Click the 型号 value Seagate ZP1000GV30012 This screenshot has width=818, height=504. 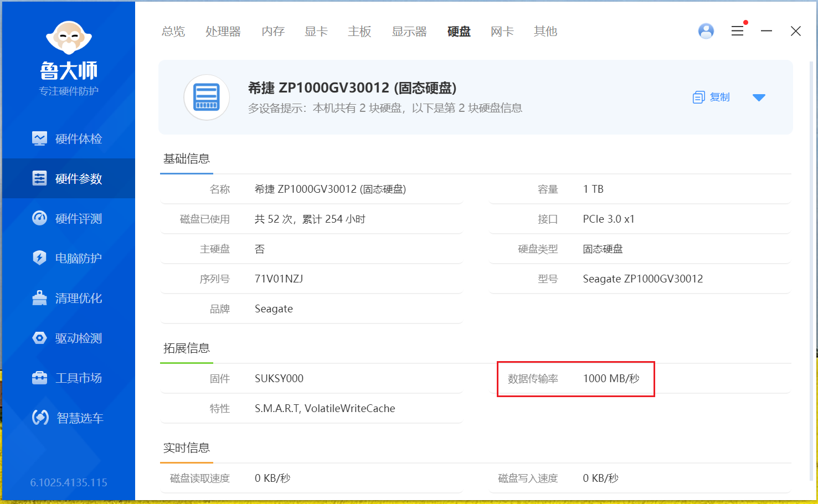point(642,279)
